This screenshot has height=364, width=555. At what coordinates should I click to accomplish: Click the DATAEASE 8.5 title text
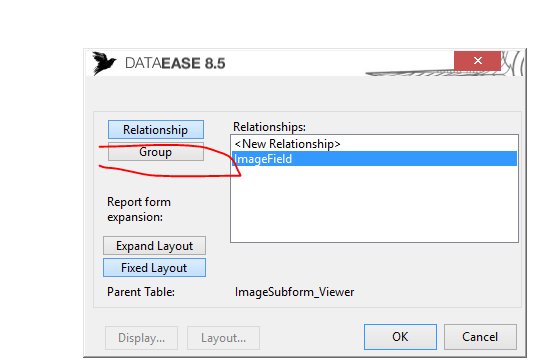[175, 63]
